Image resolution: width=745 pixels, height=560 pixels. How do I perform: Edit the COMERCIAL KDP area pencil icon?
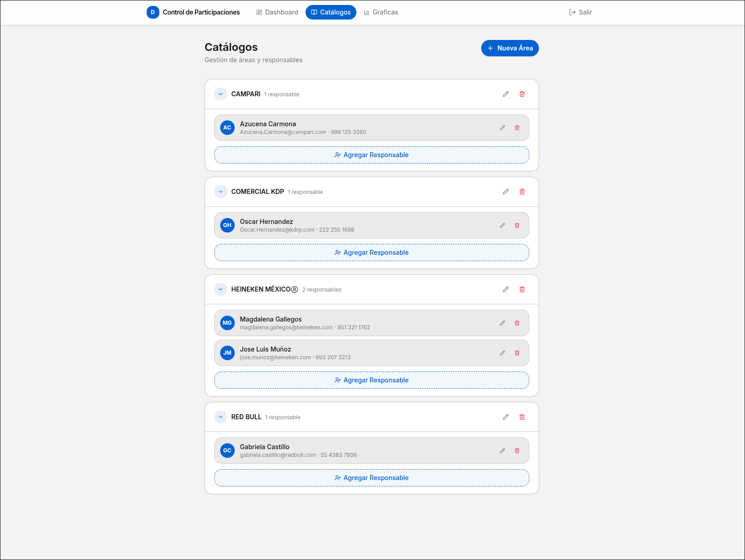(x=506, y=192)
